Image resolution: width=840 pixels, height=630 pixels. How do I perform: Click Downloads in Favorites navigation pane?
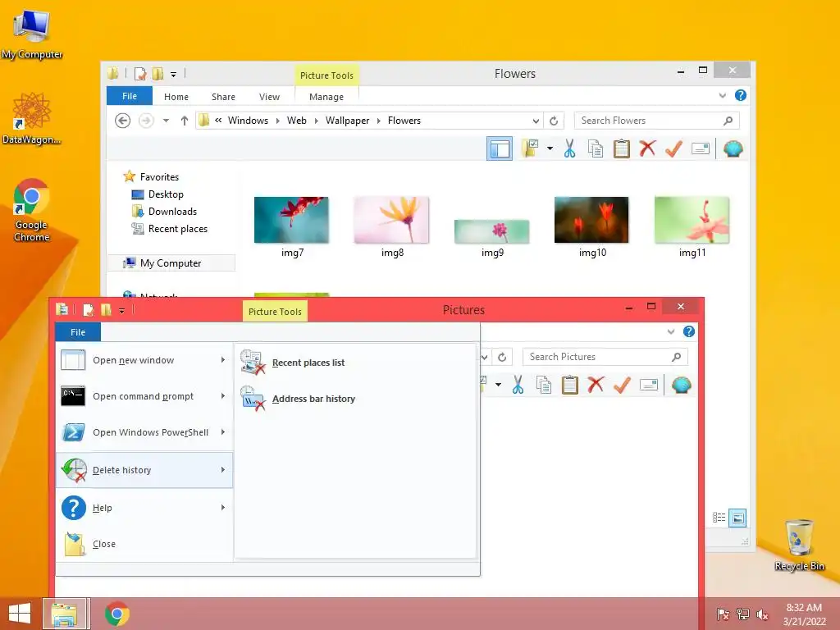pyautogui.click(x=172, y=212)
